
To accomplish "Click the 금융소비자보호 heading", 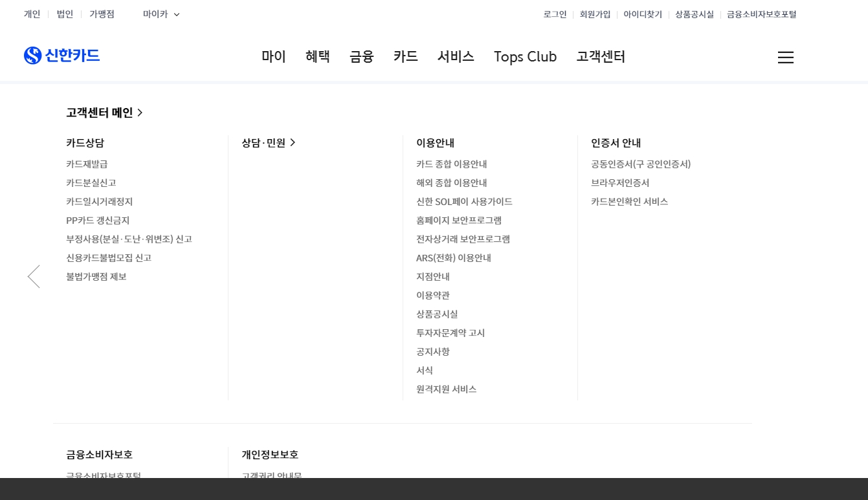I will [99, 455].
